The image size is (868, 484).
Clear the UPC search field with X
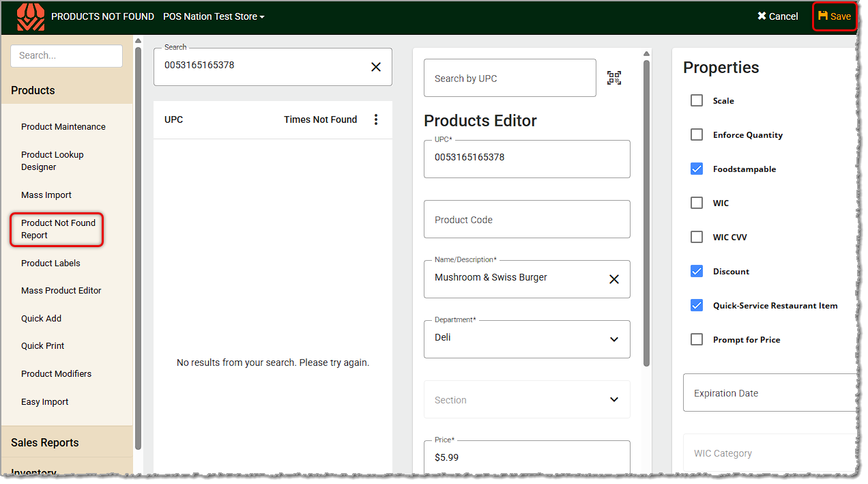pos(376,67)
